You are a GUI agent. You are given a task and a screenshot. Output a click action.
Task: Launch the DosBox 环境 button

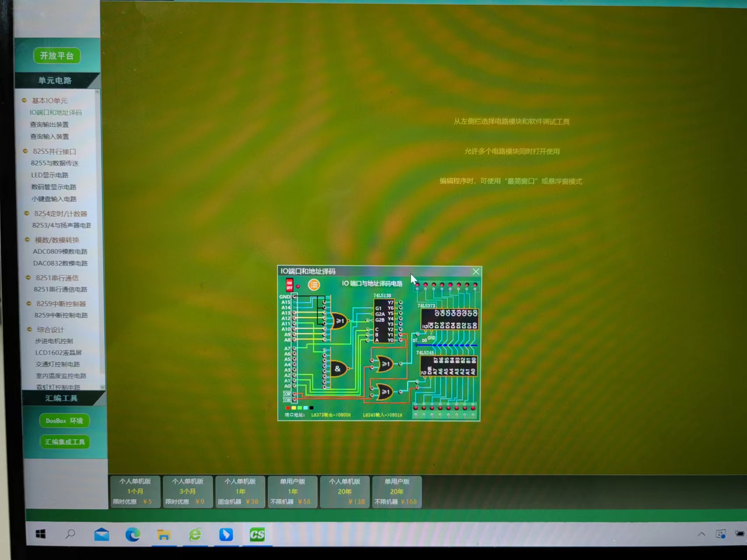pos(64,420)
